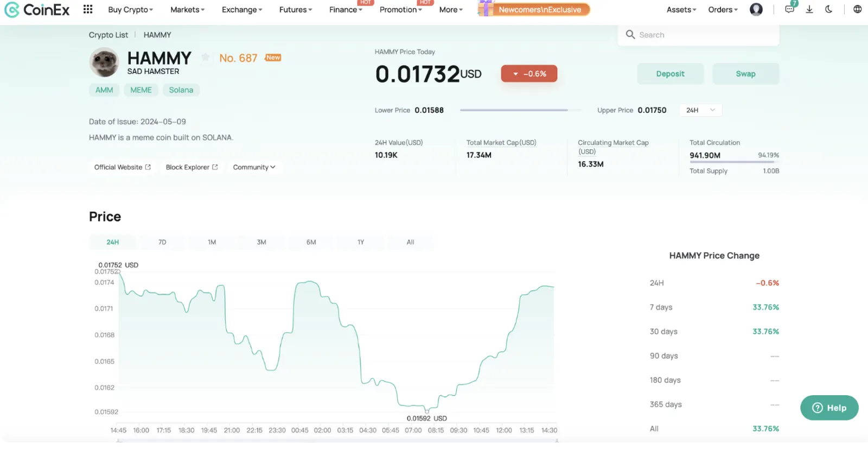Select the 24H chart tab
The image size is (868, 450).
pyautogui.click(x=113, y=242)
